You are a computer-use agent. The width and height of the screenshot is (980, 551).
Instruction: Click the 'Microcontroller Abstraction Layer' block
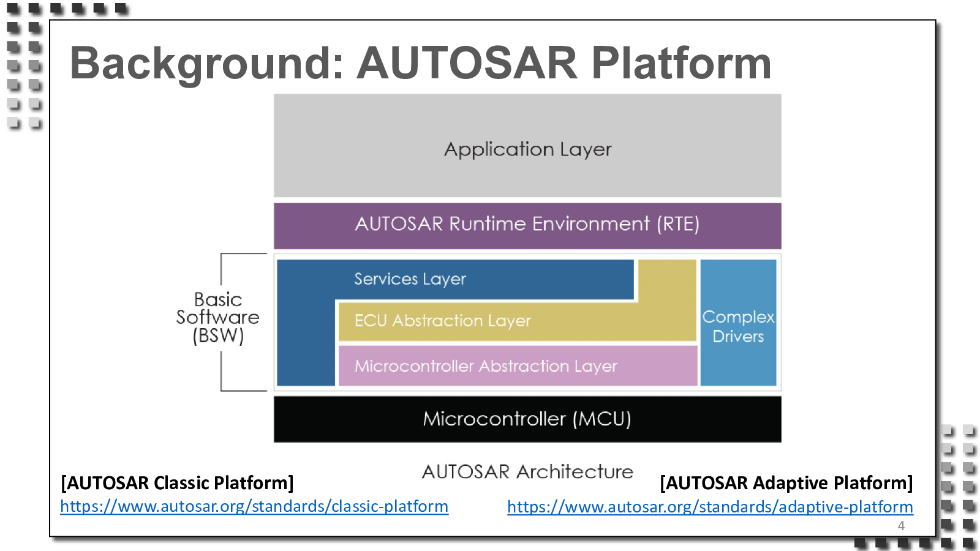point(518,365)
